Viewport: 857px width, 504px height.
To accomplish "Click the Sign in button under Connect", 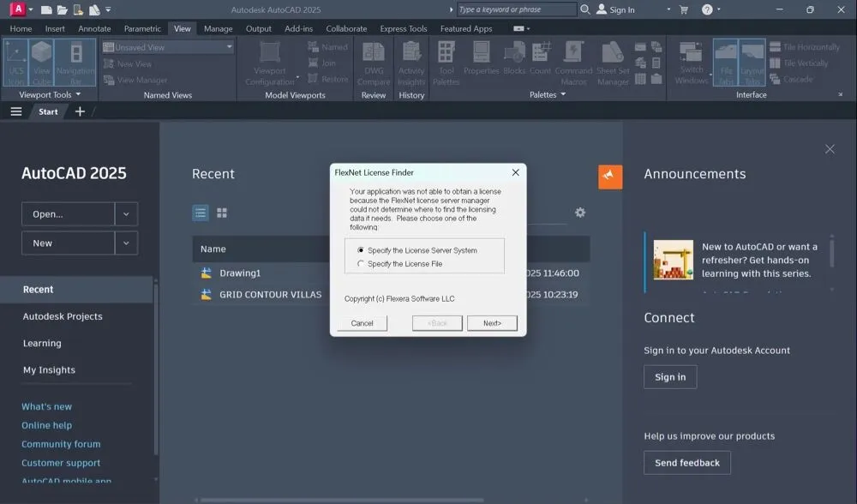I will (670, 377).
